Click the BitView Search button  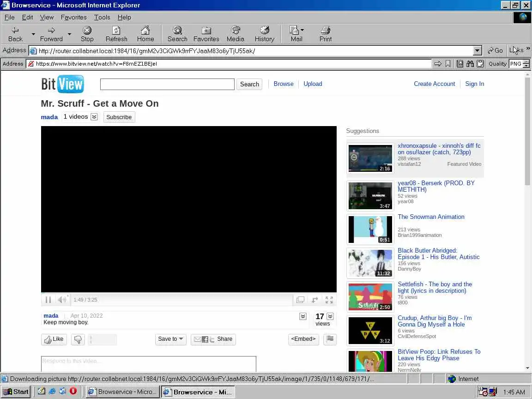pos(249,84)
